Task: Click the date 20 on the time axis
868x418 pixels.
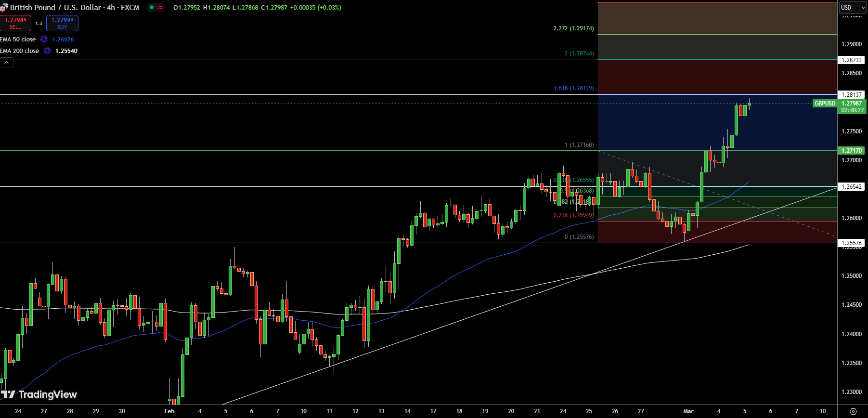Action: coord(511,411)
